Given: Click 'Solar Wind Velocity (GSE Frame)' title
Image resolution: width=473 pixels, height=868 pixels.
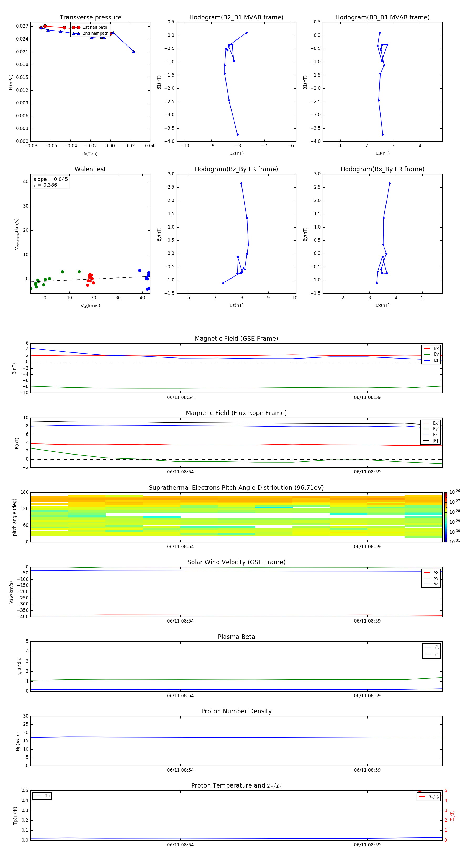Looking at the screenshot, I should pyautogui.click(x=236, y=562).
